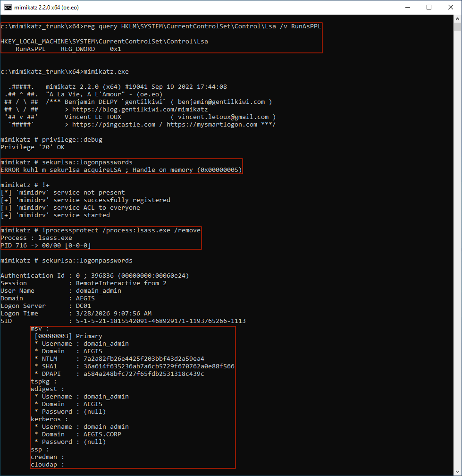Click the 'RunAsPPL REG_DWORD 0x1' value line

point(68,49)
